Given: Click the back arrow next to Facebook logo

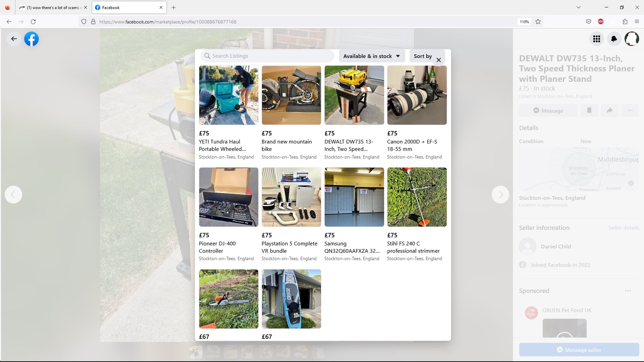Looking at the screenshot, I should (14, 39).
